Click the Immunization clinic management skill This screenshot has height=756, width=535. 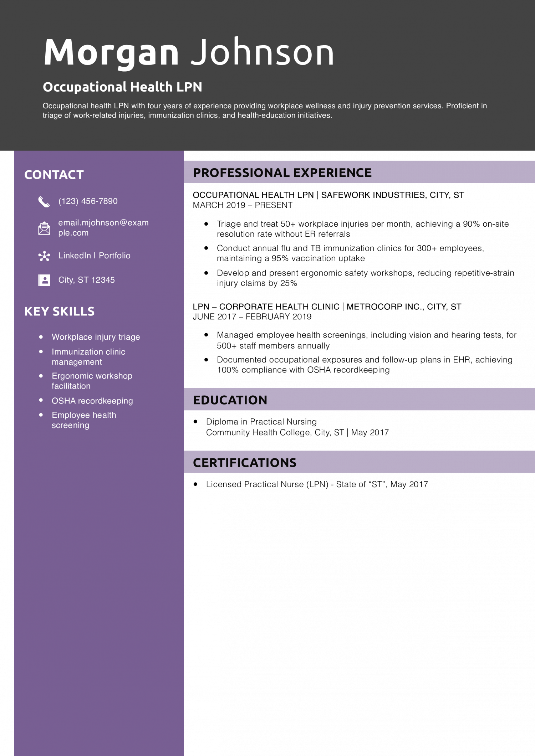pos(88,357)
